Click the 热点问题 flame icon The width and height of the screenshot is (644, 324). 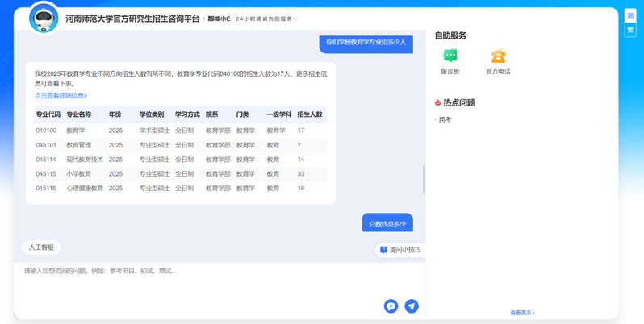pyautogui.click(x=438, y=102)
